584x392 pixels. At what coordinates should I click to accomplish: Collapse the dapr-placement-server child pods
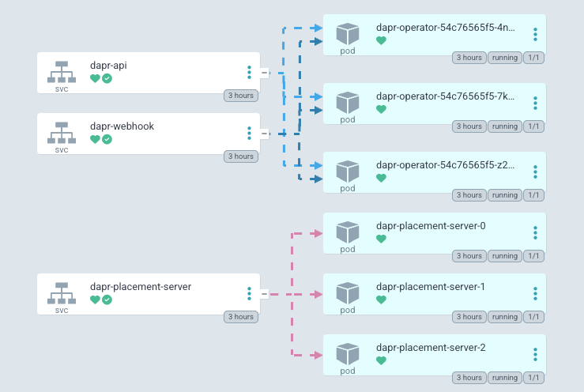point(266,294)
